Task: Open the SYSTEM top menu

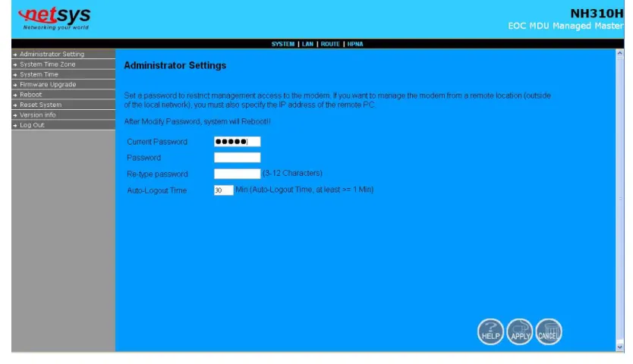Action: click(x=282, y=44)
